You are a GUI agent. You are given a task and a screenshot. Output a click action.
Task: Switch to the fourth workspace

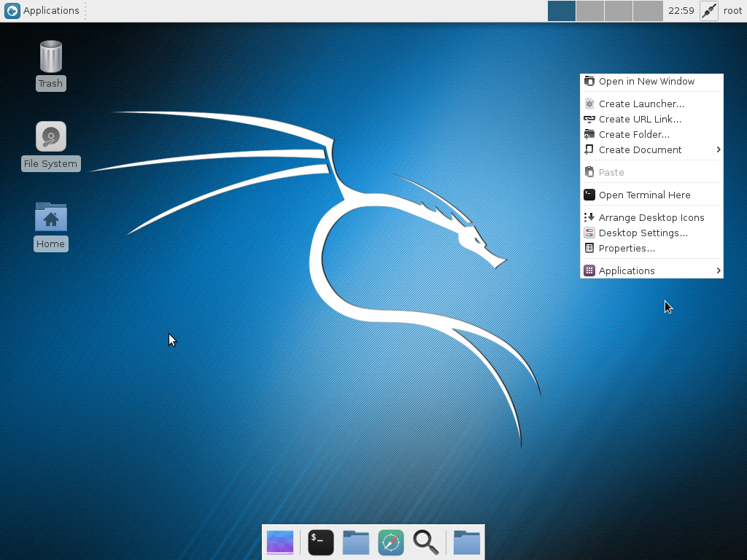(648, 10)
